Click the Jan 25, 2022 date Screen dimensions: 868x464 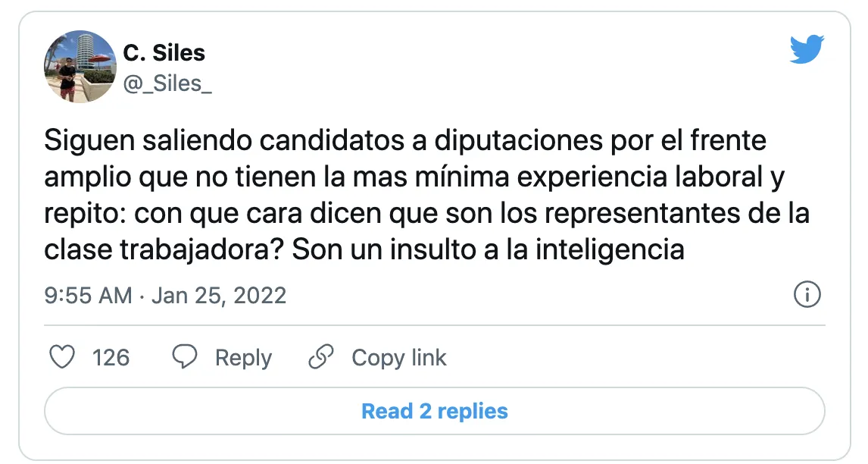(219, 295)
